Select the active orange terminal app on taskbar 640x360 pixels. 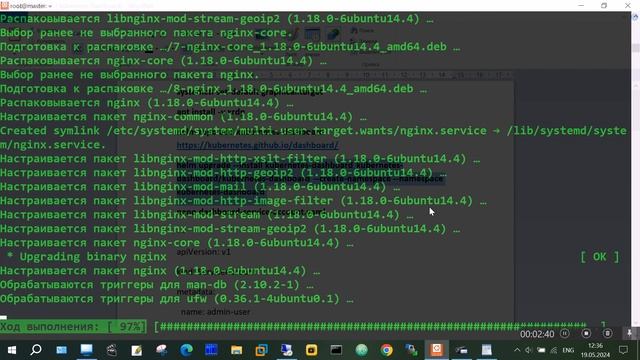[436, 349]
